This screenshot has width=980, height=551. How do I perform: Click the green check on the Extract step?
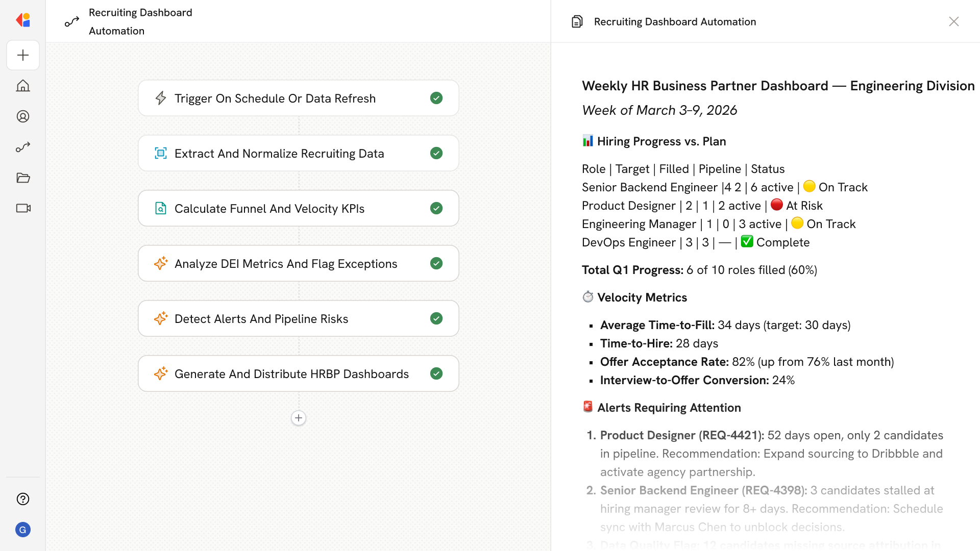(436, 153)
